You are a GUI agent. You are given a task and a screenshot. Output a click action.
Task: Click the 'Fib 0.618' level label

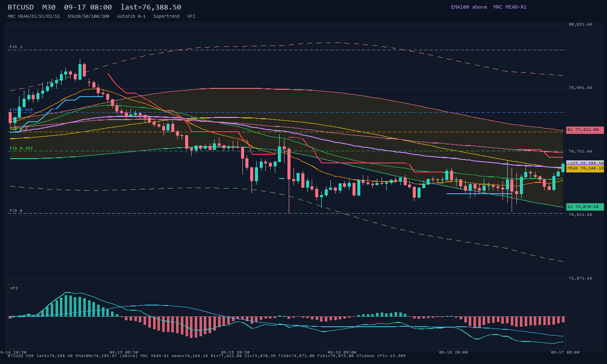21,110
